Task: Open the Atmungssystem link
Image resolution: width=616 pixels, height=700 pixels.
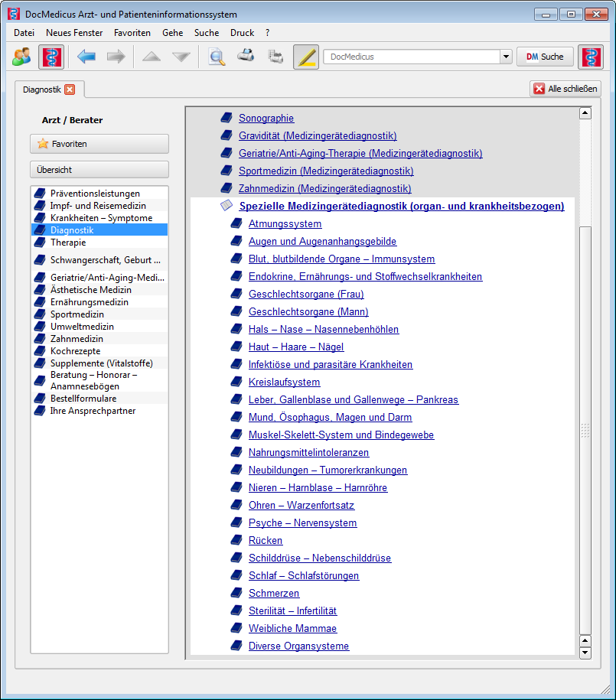Action: coord(285,223)
